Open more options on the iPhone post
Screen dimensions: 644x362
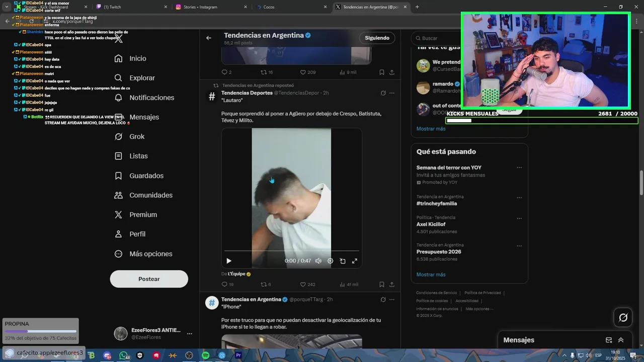(392, 300)
